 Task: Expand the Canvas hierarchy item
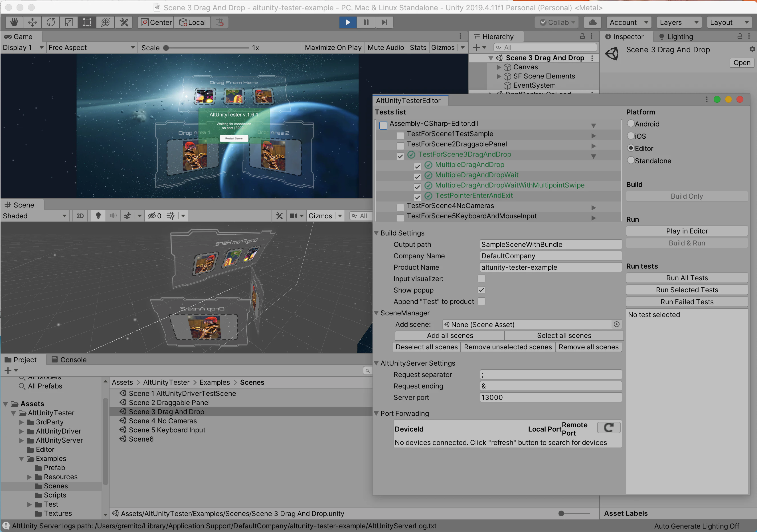pyautogui.click(x=499, y=67)
